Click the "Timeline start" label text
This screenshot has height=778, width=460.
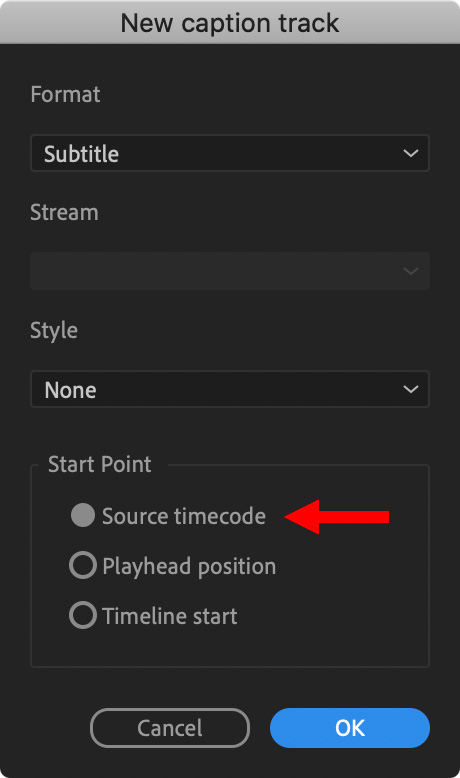(170, 616)
